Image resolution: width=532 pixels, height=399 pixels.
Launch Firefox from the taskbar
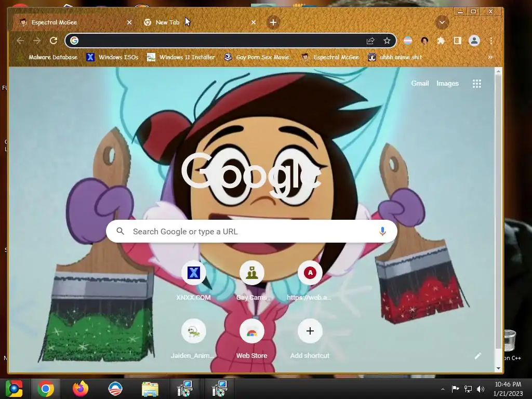[x=81, y=389]
